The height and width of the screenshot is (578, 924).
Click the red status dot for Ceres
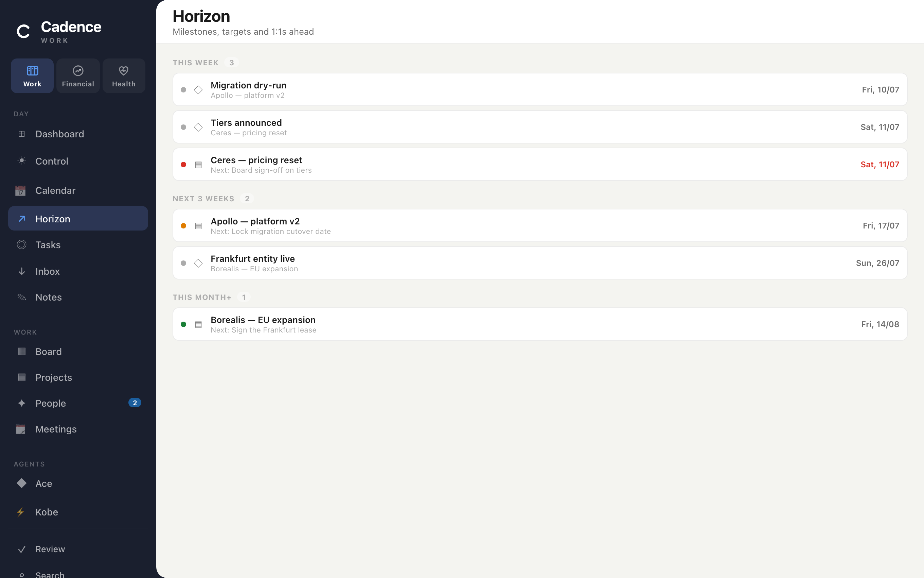coord(183,164)
